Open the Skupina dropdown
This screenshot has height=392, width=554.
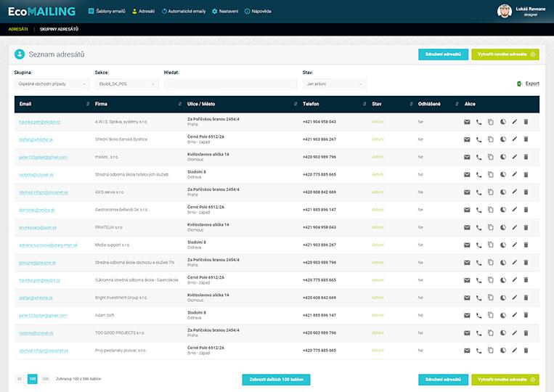(52, 84)
